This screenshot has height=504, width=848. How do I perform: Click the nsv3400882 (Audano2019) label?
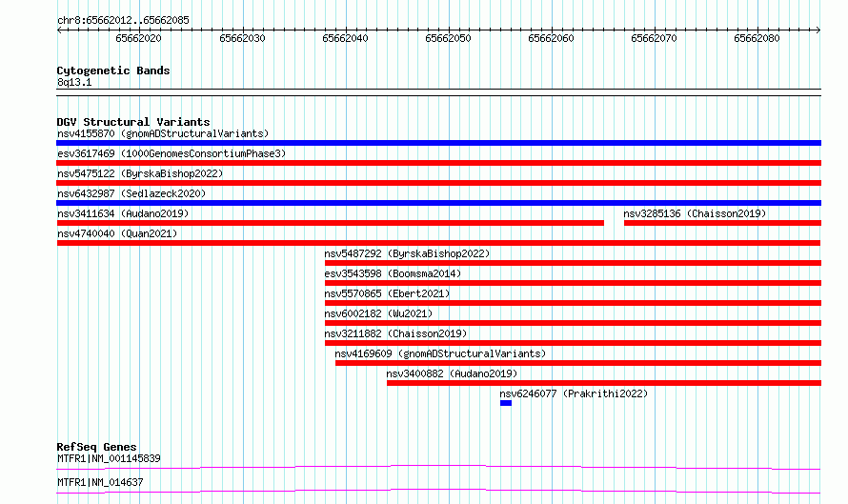[x=453, y=373]
